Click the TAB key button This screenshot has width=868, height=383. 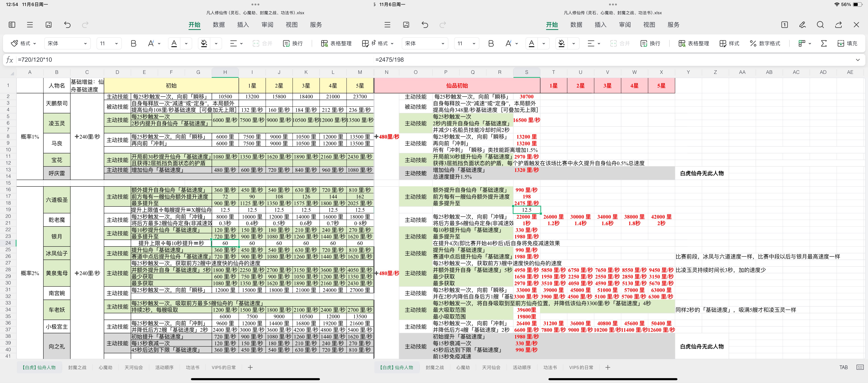(843, 367)
